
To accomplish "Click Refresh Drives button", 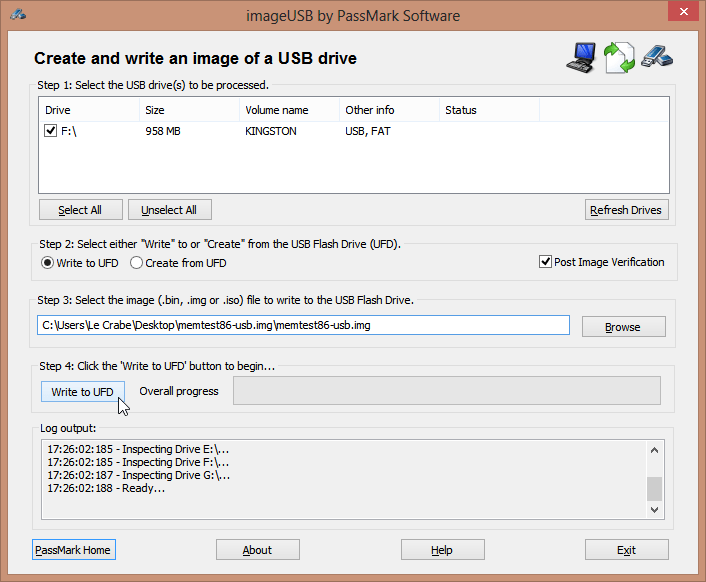I will tap(626, 210).
